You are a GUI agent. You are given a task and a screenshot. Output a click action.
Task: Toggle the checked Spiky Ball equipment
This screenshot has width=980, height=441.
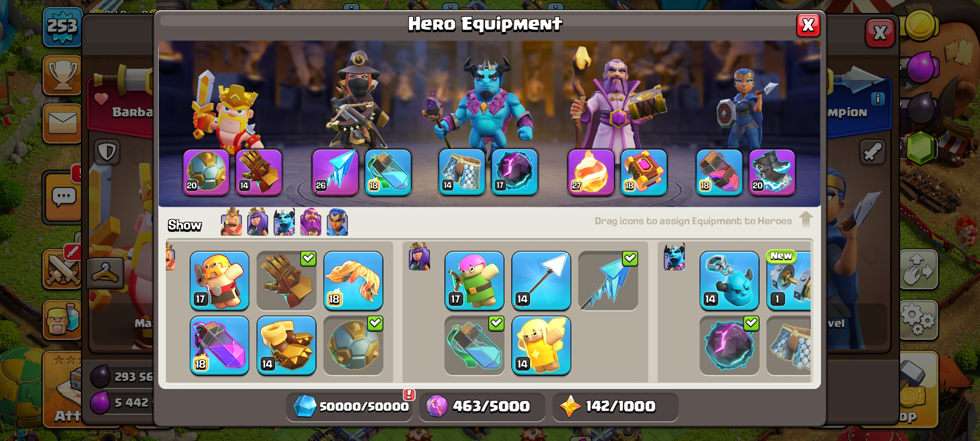pyautogui.click(x=353, y=345)
